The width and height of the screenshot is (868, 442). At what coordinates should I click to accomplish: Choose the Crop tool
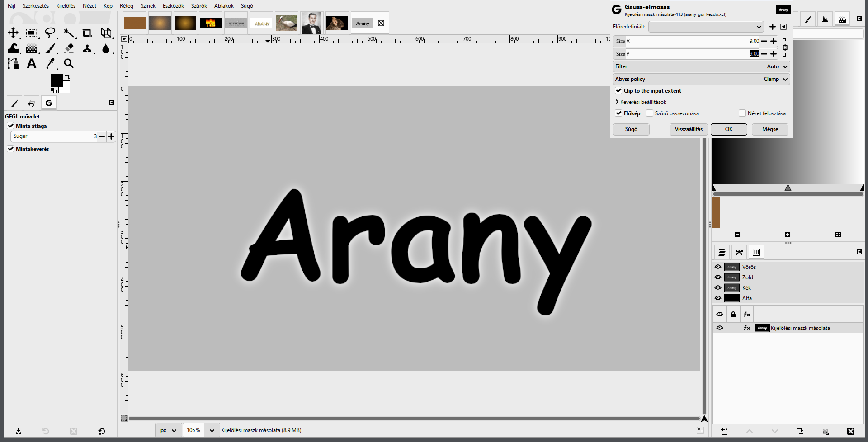87,33
